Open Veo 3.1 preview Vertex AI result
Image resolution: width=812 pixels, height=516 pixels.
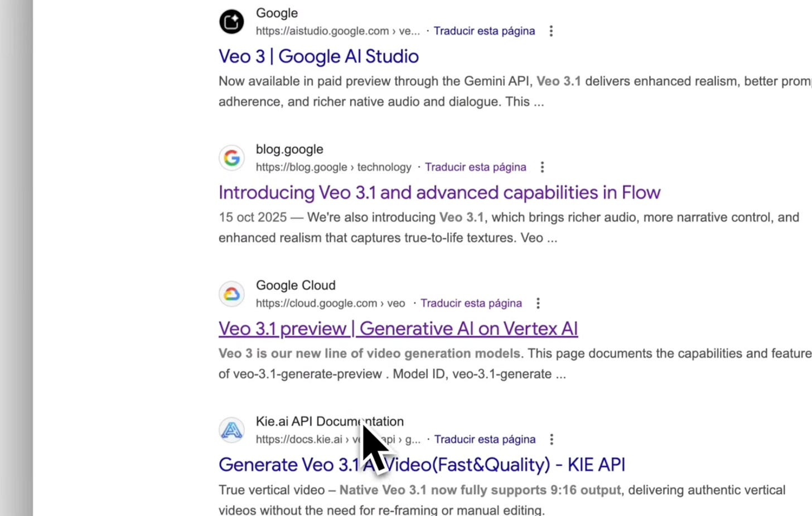(x=398, y=329)
